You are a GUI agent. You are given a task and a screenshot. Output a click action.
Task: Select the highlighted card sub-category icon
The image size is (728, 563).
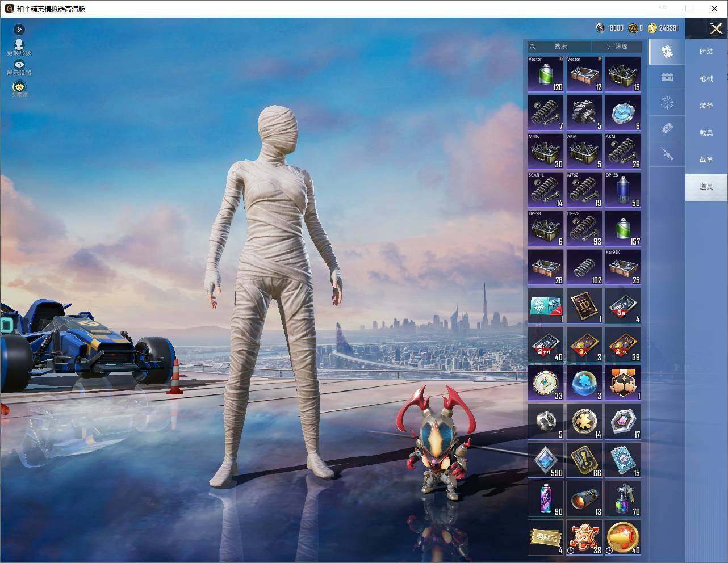click(667, 52)
